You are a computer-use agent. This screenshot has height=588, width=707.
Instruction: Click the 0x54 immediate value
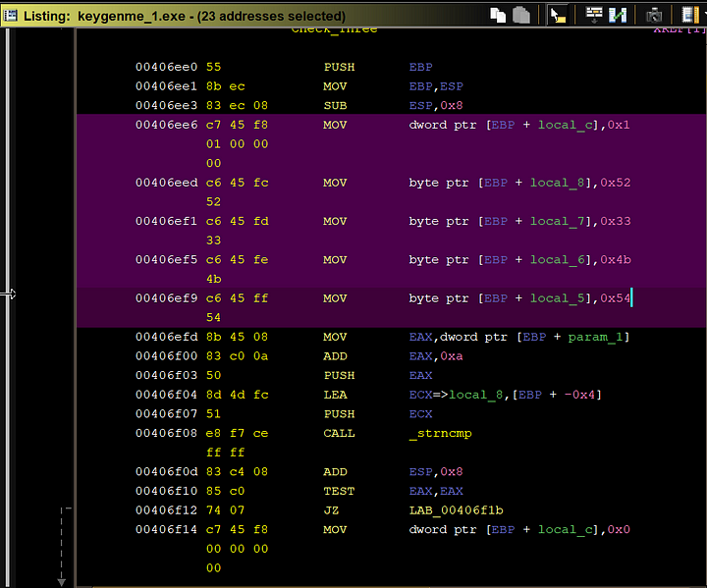pyautogui.click(x=615, y=298)
